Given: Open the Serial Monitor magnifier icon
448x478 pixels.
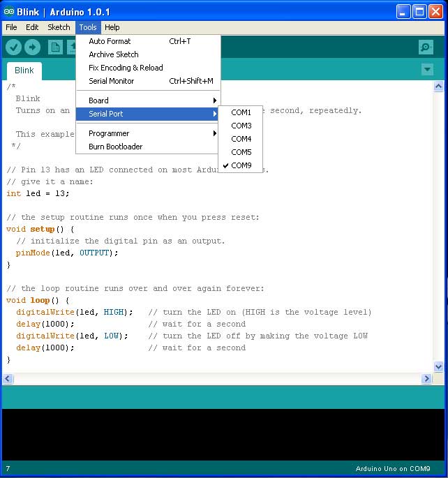Looking at the screenshot, I should [426, 47].
